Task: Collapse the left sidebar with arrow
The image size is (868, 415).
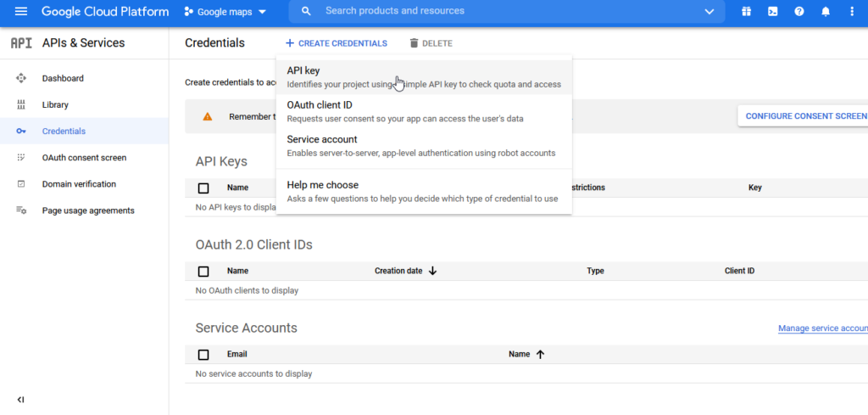Action: [21, 400]
